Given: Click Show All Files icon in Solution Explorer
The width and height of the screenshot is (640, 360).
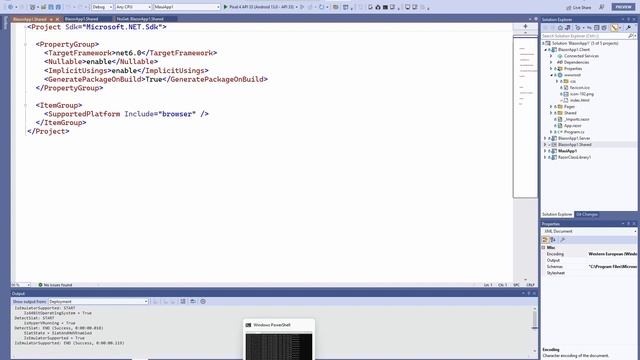Looking at the screenshot, I should (604, 28).
